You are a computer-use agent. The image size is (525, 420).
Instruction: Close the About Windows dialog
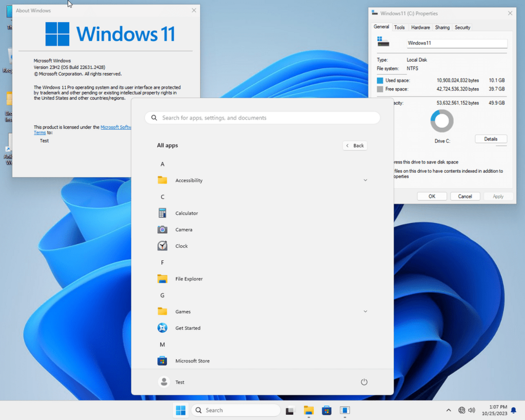(x=194, y=10)
